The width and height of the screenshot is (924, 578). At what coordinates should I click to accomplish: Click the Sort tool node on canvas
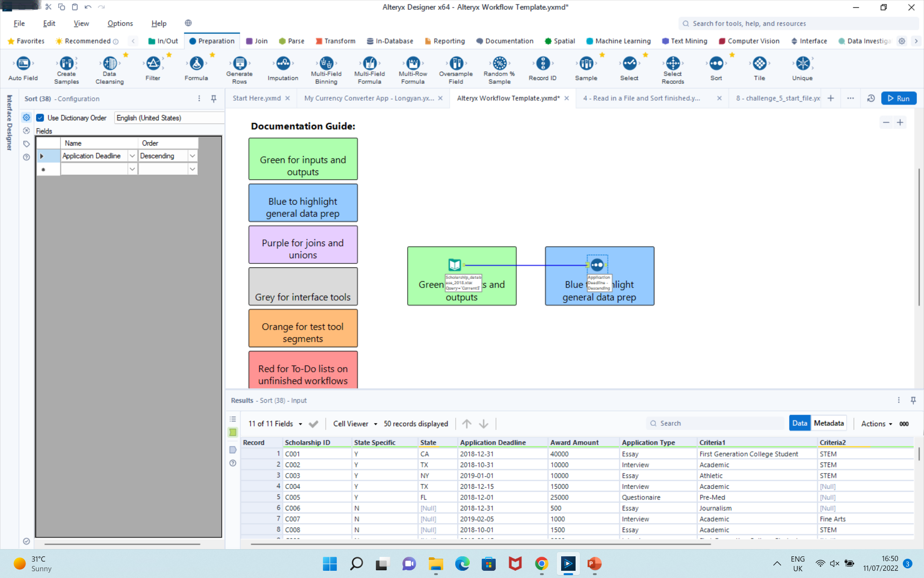click(x=597, y=265)
